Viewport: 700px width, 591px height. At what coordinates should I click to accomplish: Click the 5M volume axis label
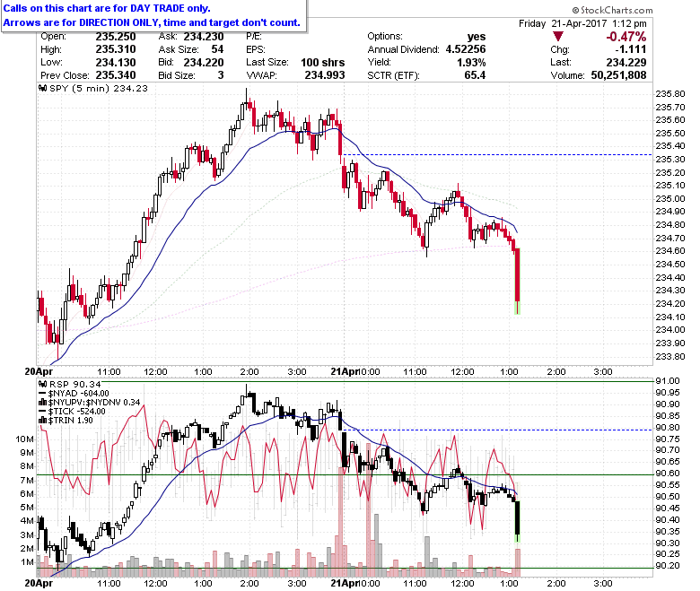click(x=27, y=507)
